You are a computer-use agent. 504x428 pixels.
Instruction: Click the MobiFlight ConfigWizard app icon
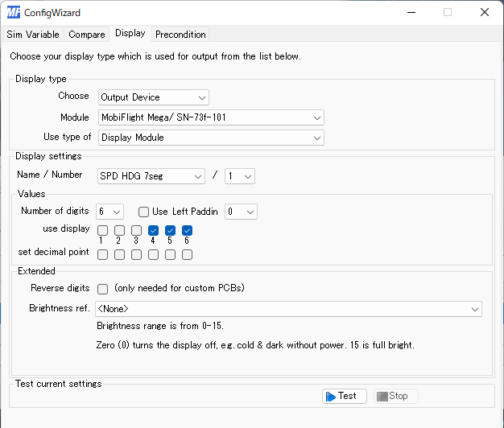(x=14, y=13)
